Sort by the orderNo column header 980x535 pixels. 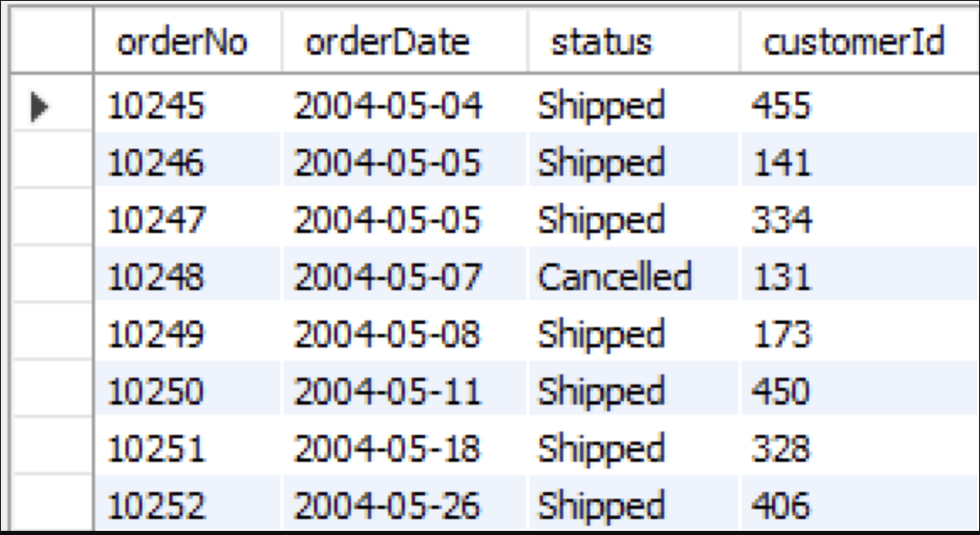[188, 41]
